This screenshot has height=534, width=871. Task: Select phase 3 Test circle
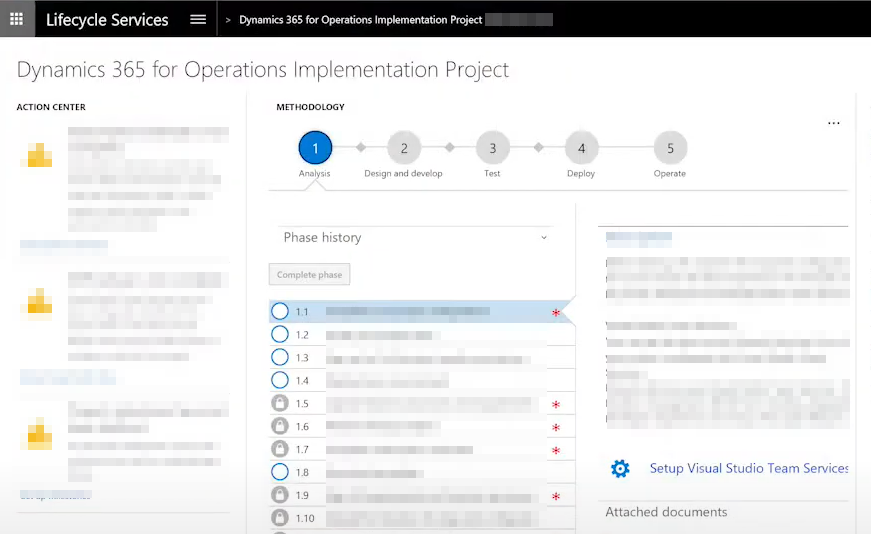point(493,148)
